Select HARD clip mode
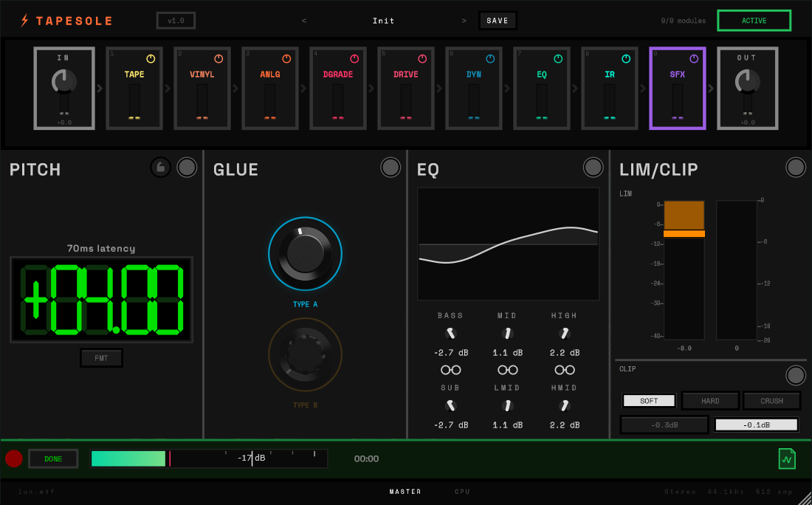812x505 pixels. [710, 401]
